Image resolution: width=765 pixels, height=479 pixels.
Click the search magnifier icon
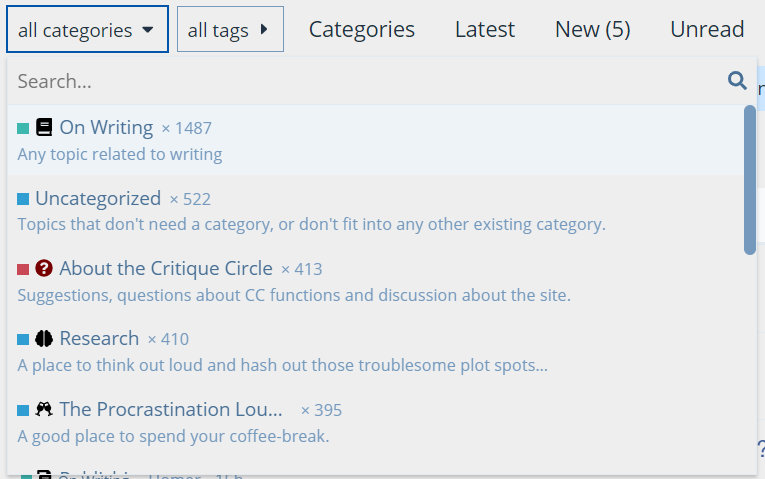pyautogui.click(x=737, y=80)
